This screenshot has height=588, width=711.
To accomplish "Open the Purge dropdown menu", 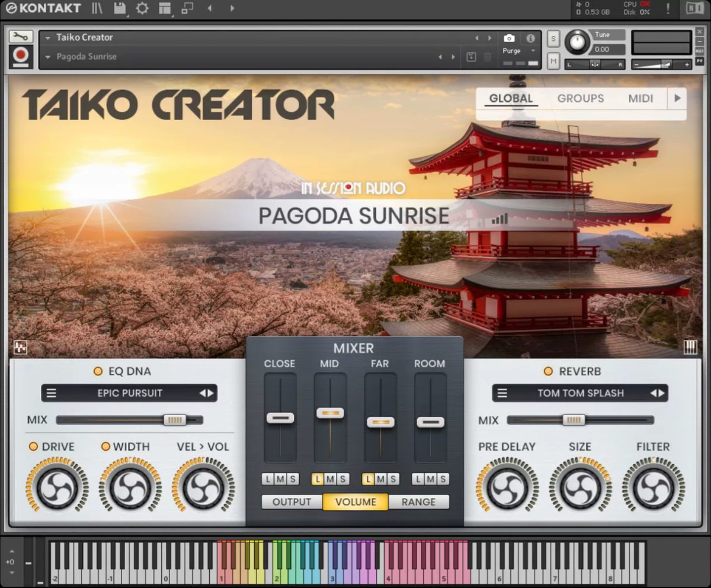I will click(x=520, y=51).
